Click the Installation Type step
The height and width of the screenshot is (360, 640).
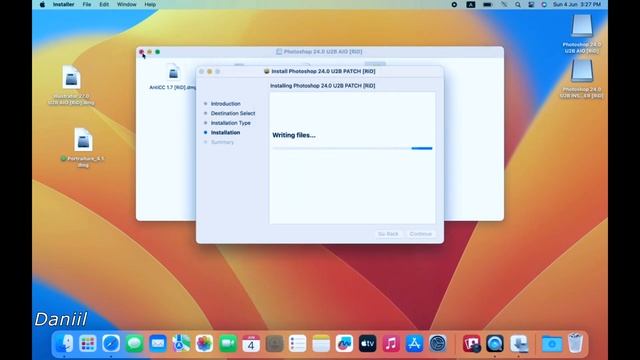[x=231, y=123]
